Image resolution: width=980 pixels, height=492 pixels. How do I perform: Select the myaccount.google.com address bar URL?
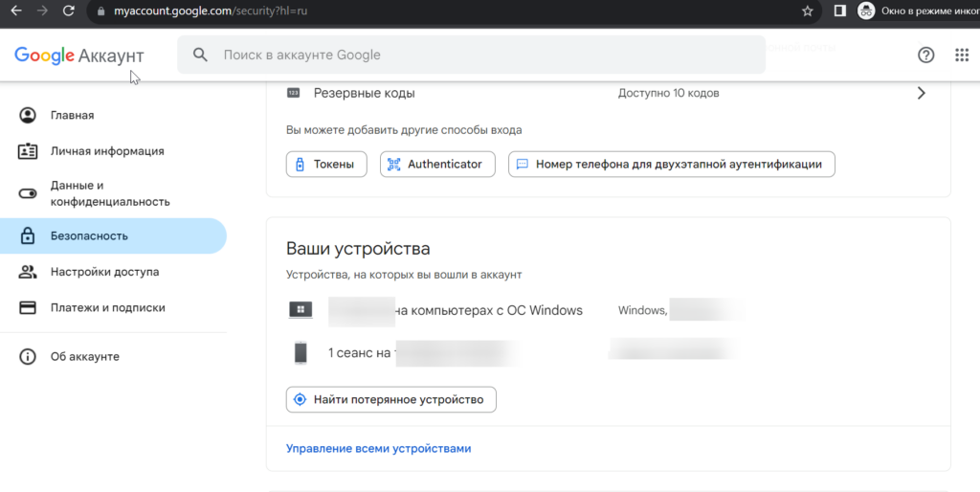(x=210, y=11)
